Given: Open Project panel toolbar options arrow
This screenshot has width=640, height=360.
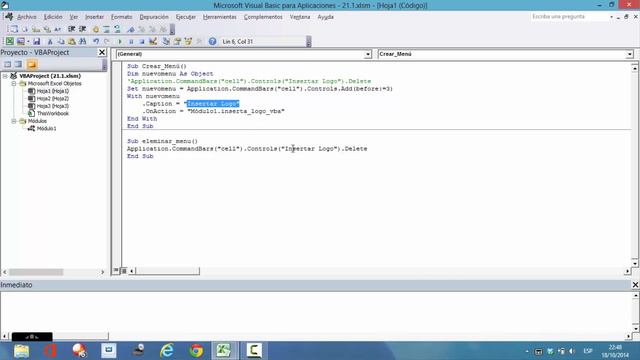Looking at the screenshot, I should 104,64.
